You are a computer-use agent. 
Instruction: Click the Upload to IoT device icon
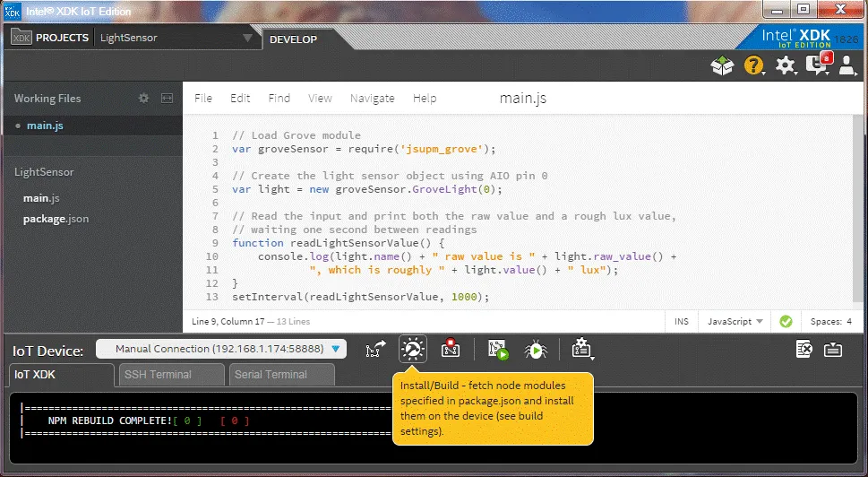pyautogui.click(x=376, y=350)
